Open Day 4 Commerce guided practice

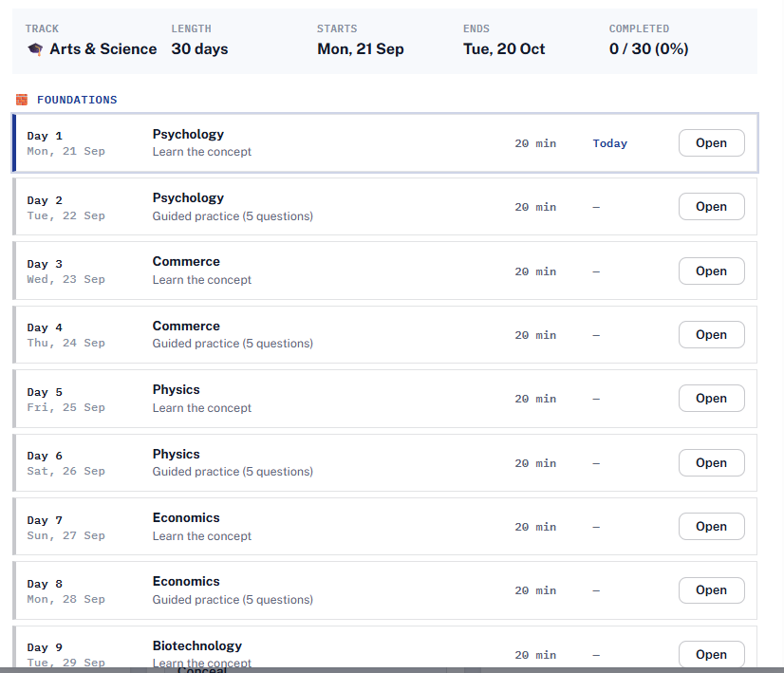(x=711, y=334)
